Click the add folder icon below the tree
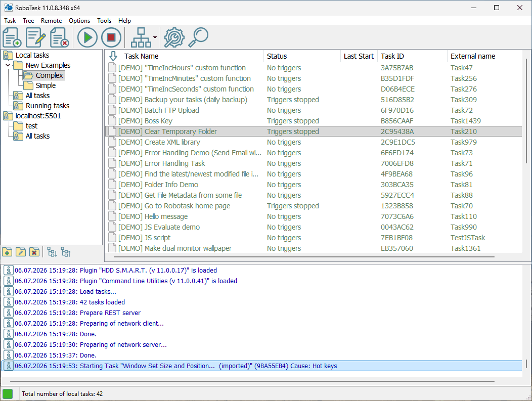Image resolution: width=532 pixels, height=401 pixels. coord(7,252)
